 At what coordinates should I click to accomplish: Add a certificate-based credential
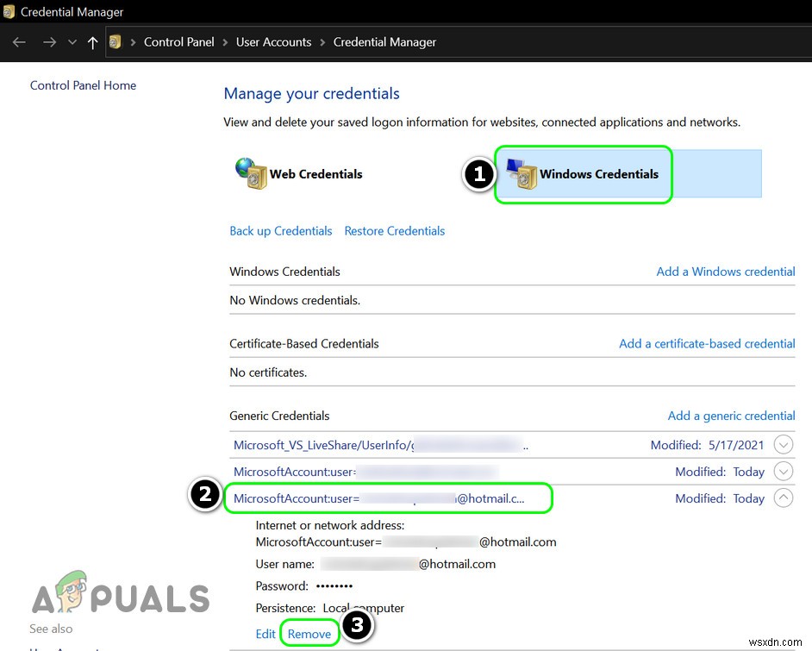click(706, 343)
